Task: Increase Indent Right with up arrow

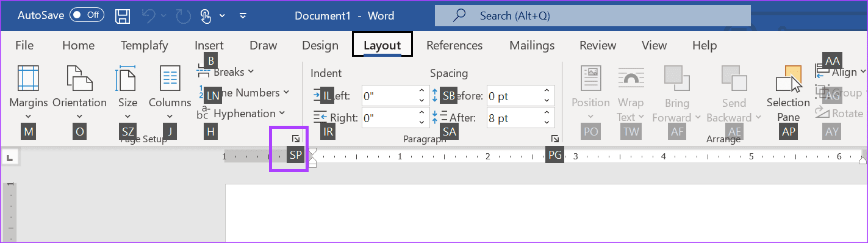Action: click(x=421, y=113)
